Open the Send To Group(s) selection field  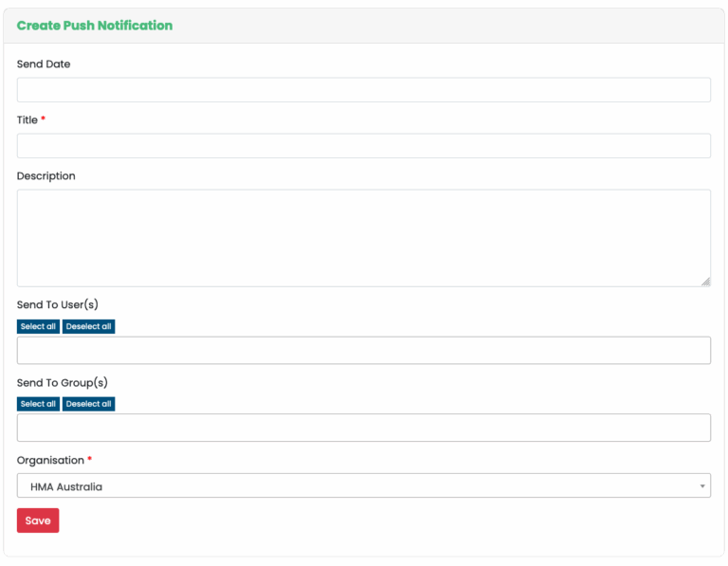point(363,428)
